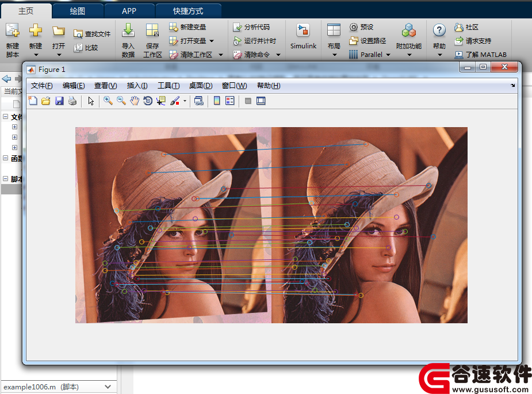Open 文件(F) menu in Figure window
The height and width of the screenshot is (394, 532).
pos(42,86)
